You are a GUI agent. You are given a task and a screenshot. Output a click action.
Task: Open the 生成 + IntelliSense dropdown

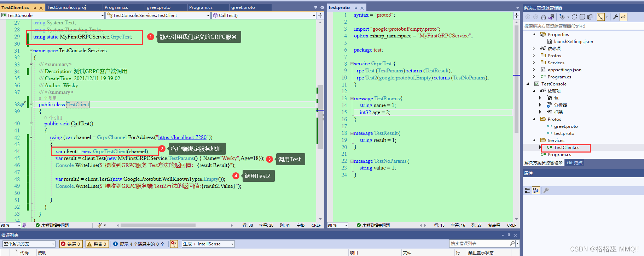point(208,244)
